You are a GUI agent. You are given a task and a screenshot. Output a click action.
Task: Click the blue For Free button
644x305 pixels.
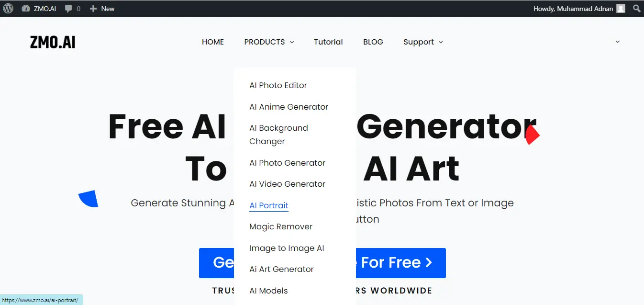point(322,263)
